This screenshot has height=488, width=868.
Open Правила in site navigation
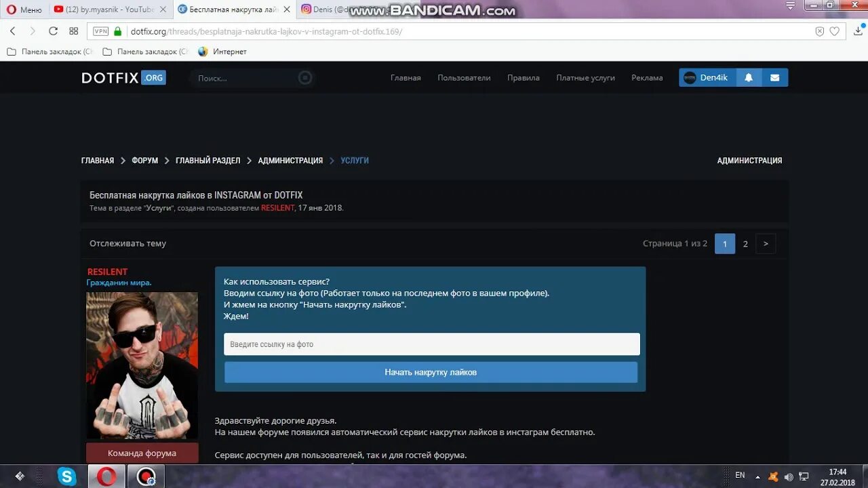point(524,78)
